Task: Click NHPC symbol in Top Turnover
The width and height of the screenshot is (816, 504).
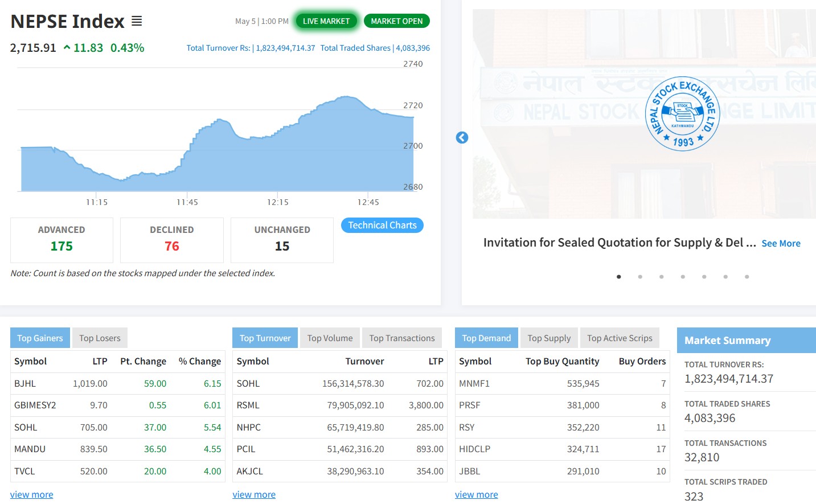Action: [x=249, y=428]
